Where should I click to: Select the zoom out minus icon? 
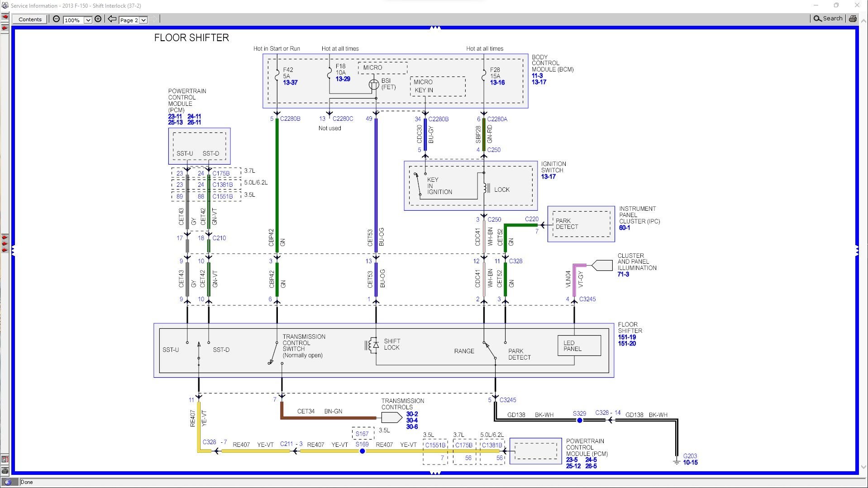56,19
